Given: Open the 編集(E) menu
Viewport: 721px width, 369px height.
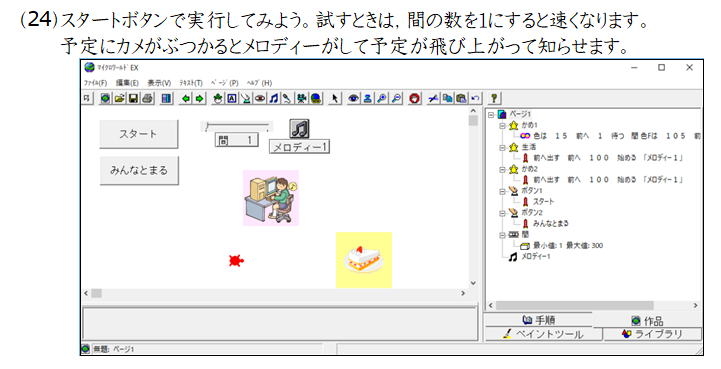Looking at the screenshot, I should (x=127, y=83).
